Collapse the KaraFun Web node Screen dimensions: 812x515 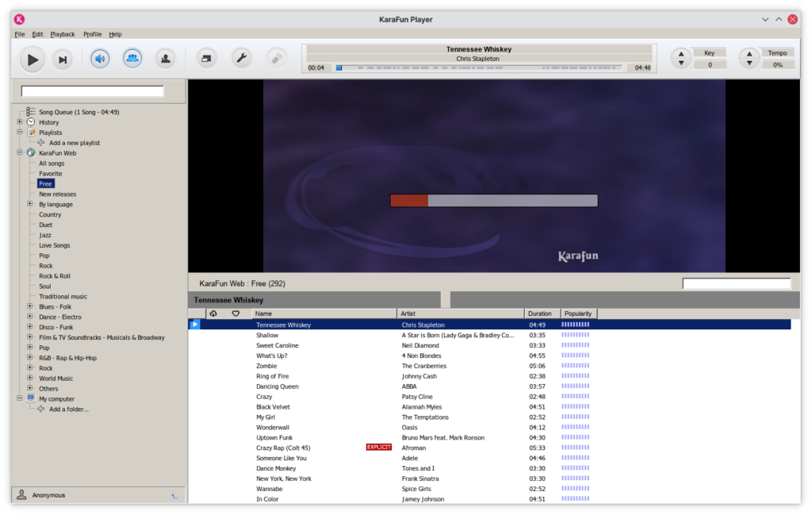pos(20,152)
